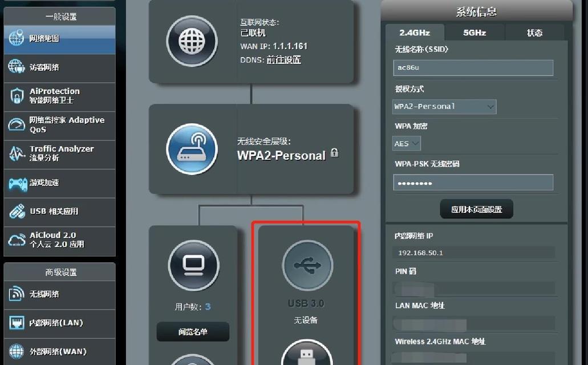
Task: Click the system information (系统信息) header
Action: (x=476, y=11)
